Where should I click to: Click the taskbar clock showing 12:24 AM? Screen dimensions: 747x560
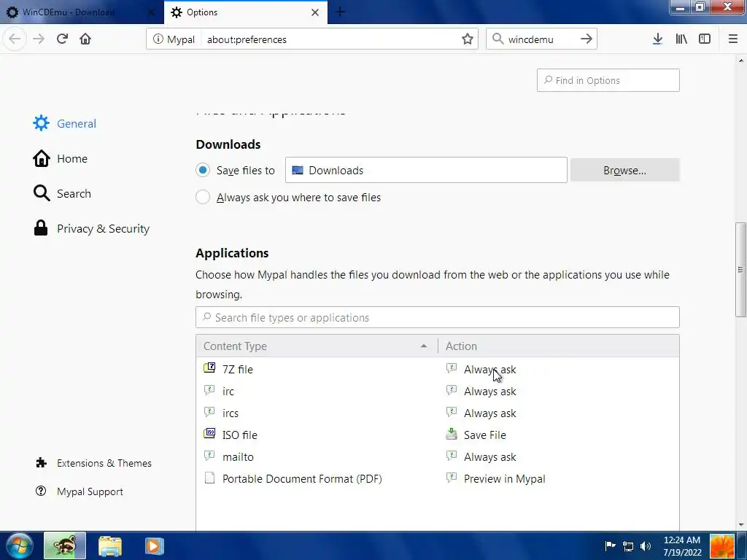pos(682,545)
